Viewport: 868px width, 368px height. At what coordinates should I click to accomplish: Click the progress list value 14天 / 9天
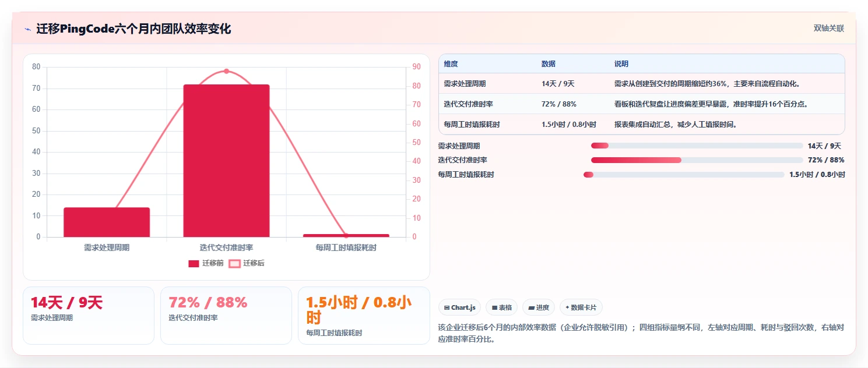click(824, 146)
